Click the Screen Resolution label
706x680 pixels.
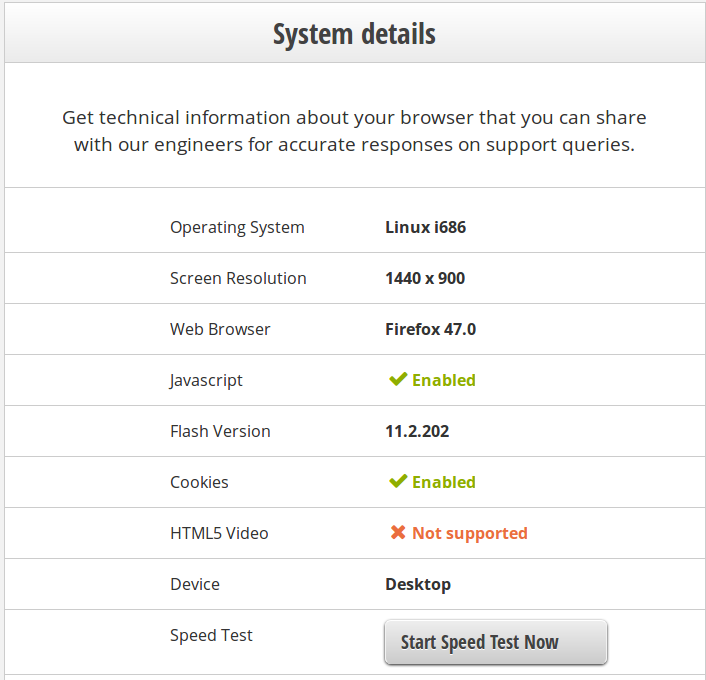pos(238,278)
